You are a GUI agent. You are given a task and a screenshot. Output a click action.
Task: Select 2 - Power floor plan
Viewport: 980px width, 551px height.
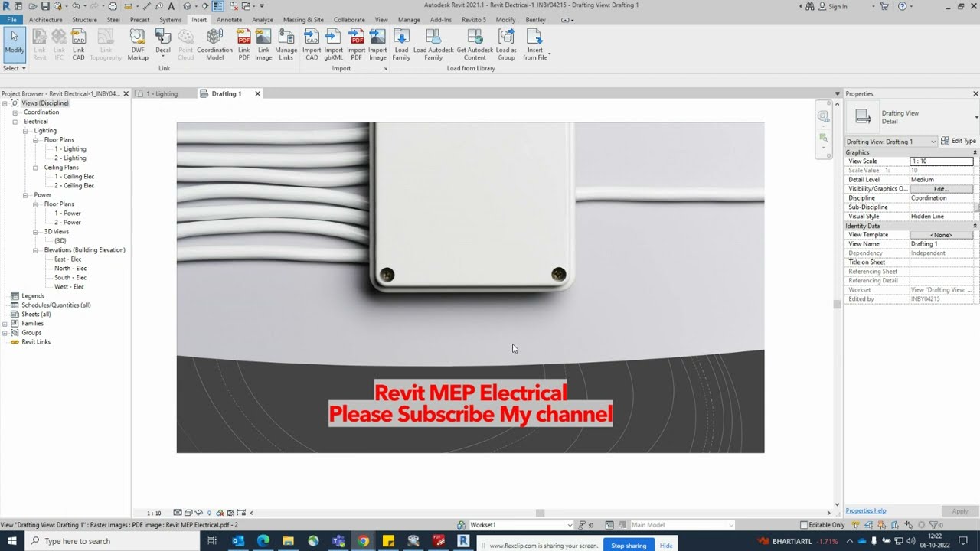[x=67, y=223]
